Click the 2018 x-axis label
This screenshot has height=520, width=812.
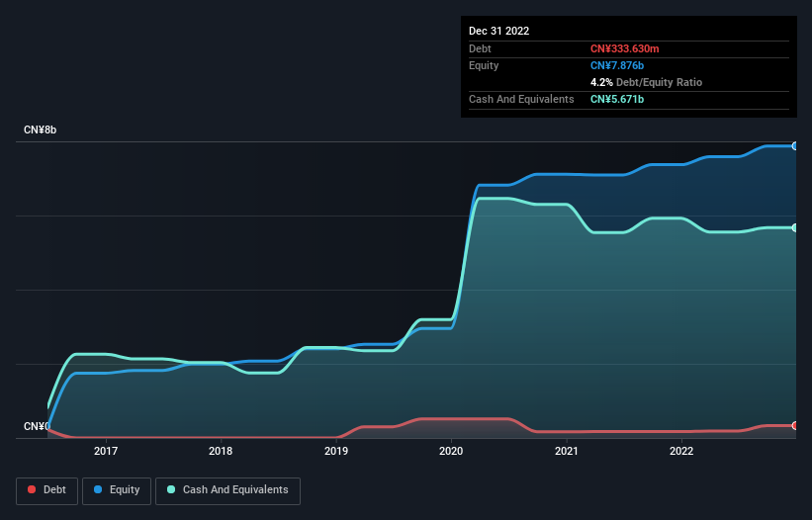click(221, 451)
